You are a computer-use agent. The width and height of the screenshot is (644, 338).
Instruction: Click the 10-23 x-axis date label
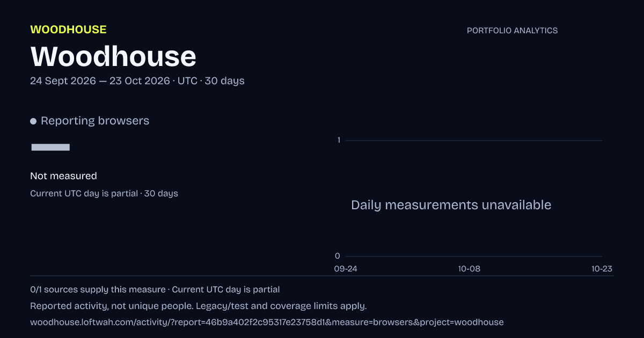pos(602,269)
